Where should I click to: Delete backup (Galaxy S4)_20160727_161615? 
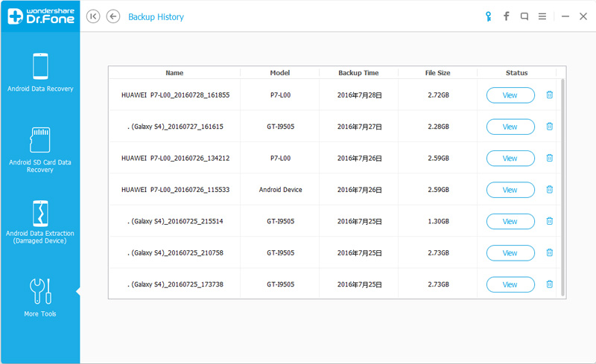(550, 126)
